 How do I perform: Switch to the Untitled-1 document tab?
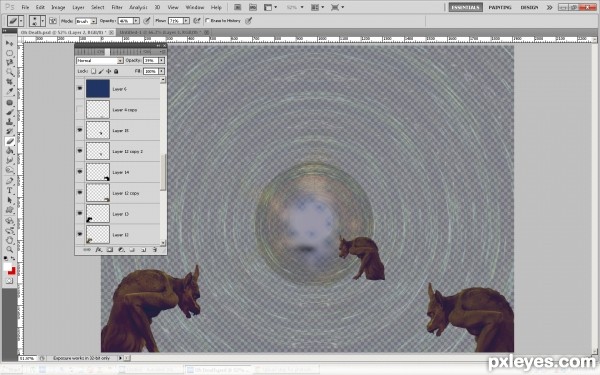(161, 33)
